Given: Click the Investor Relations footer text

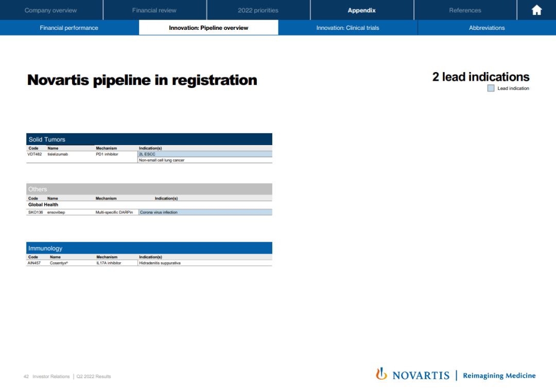Looking at the screenshot, I should 51,377.
